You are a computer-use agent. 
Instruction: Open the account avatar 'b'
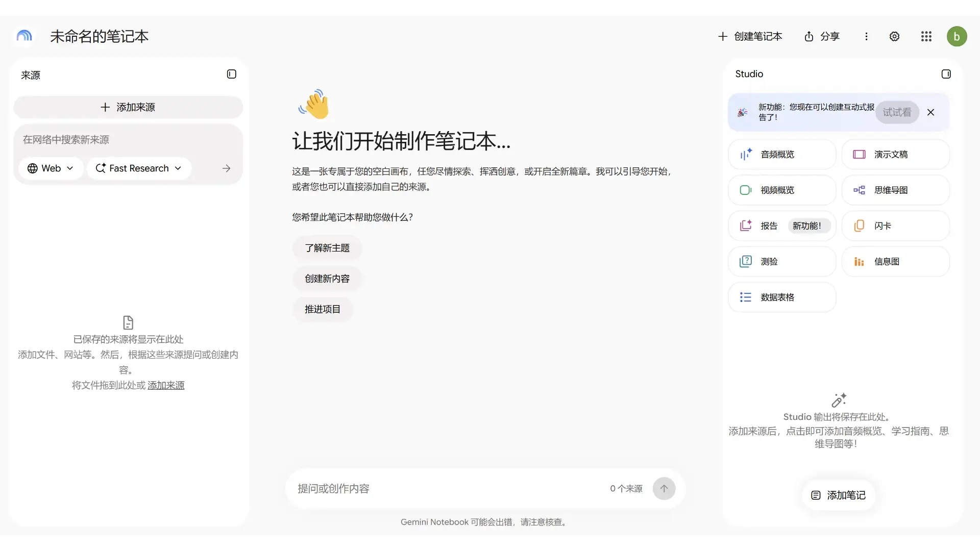point(957,36)
